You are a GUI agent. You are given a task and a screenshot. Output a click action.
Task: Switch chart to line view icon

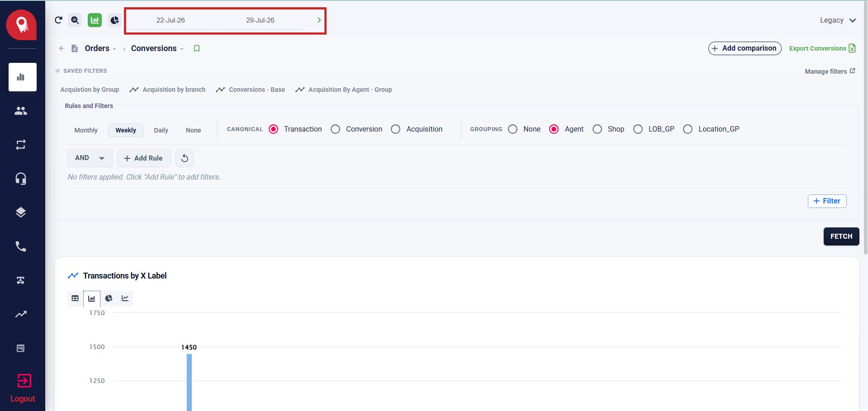[125, 298]
